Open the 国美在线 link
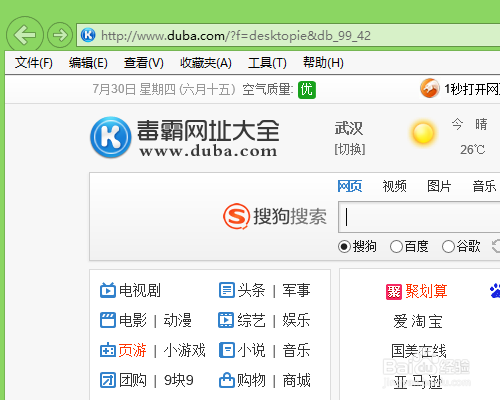The image size is (500, 400). pyautogui.click(x=419, y=351)
